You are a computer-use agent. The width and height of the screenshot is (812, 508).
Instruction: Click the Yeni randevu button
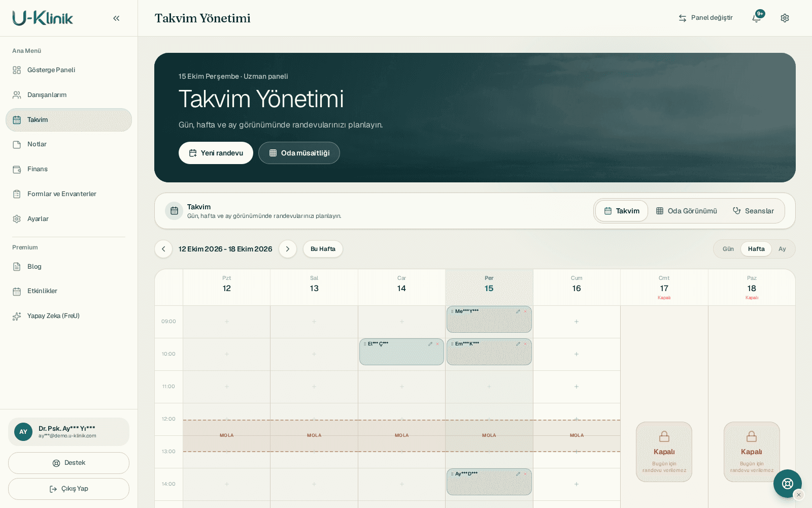coord(216,153)
